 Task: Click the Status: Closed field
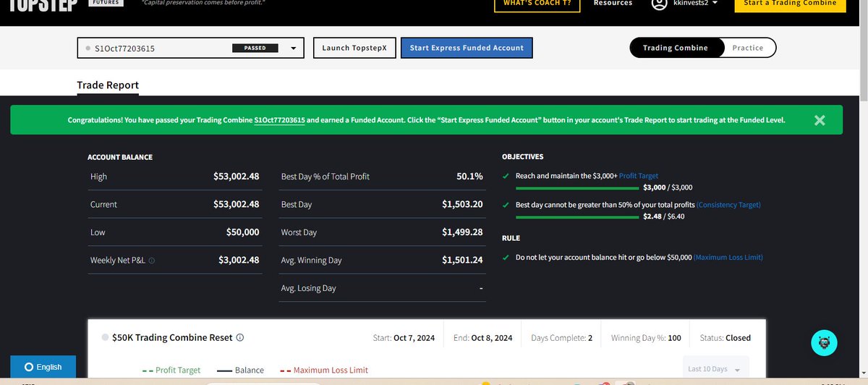pyautogui.click(x=725, y=338)
